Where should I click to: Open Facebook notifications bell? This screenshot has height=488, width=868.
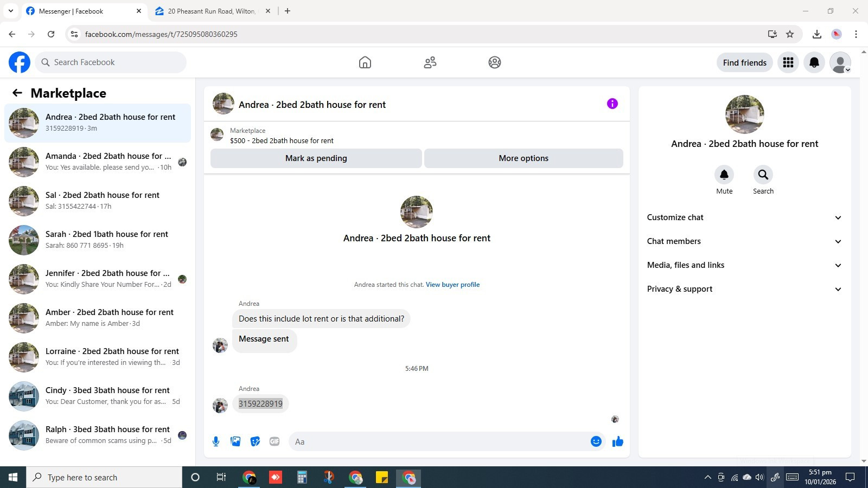[814, 62]
